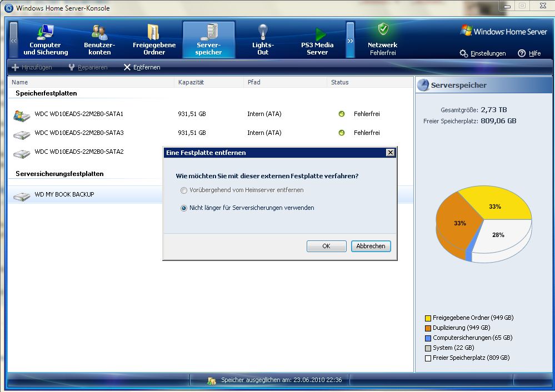The width and height of the screenshot is (555, 392).
Task: Click the right tab scroll arrow
Action: [x=350, y=39]
